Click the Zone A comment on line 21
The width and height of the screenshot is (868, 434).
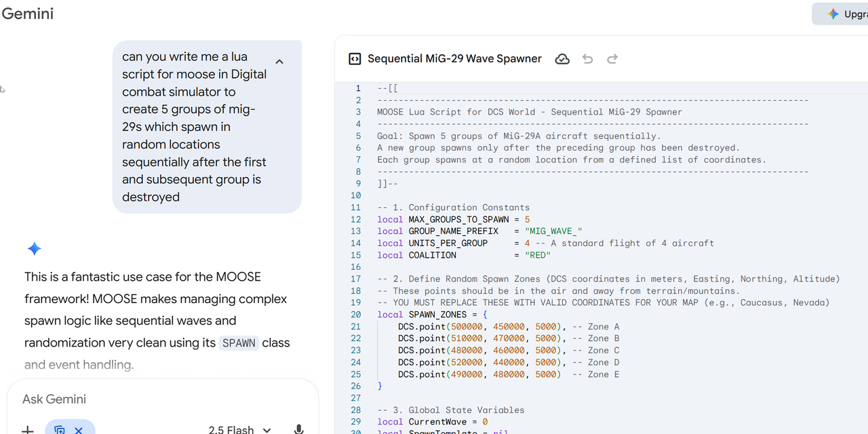595,327
